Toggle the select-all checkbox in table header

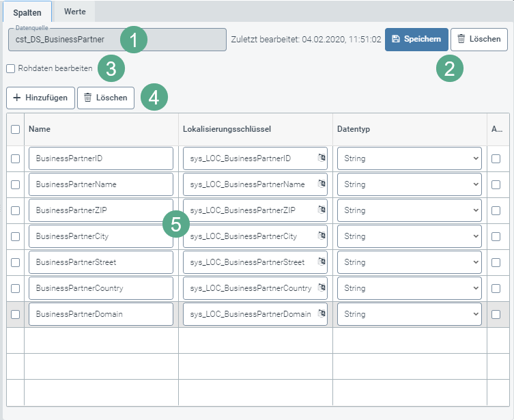click(16, 129)
